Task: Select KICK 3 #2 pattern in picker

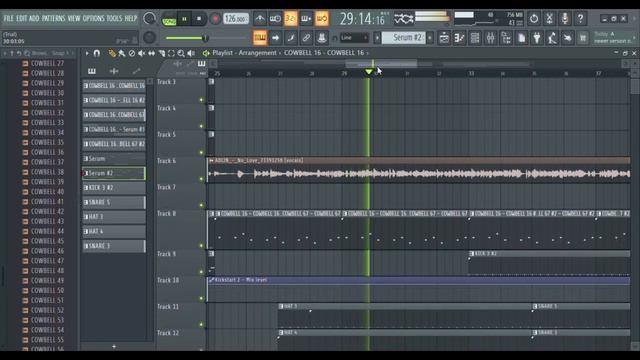Action: tap(114, 188)
